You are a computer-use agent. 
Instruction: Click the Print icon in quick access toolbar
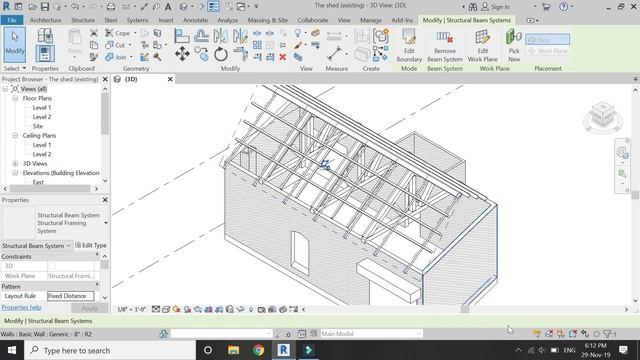pyautogui.click(x=111, y=7)
